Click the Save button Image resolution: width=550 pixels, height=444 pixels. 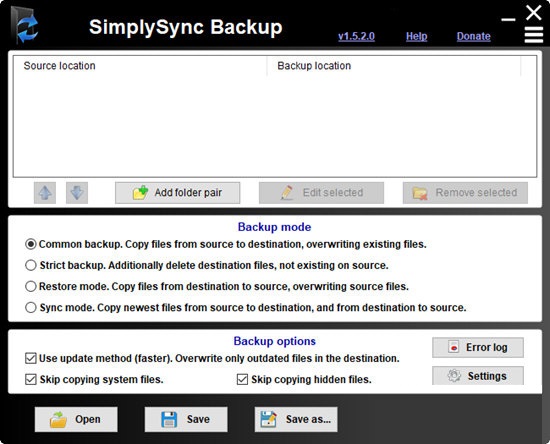click(x=186, y=419)
